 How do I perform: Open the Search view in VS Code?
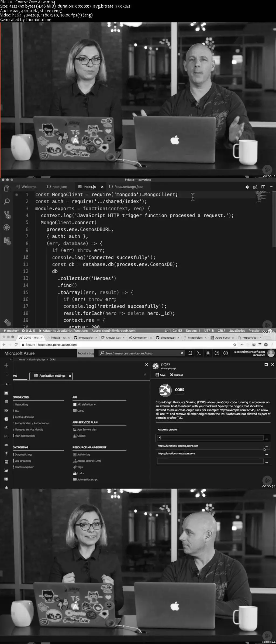pos(7,201)
